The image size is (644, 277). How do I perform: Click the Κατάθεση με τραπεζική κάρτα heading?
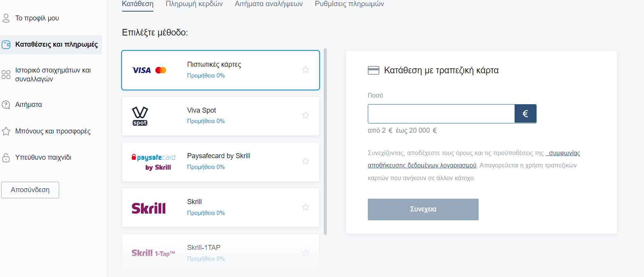coord(441,70)
